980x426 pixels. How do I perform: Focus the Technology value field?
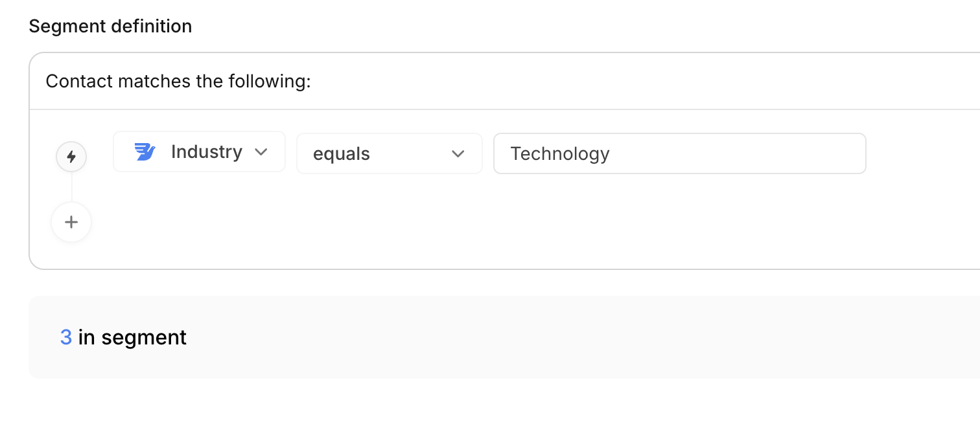(679, 153)
